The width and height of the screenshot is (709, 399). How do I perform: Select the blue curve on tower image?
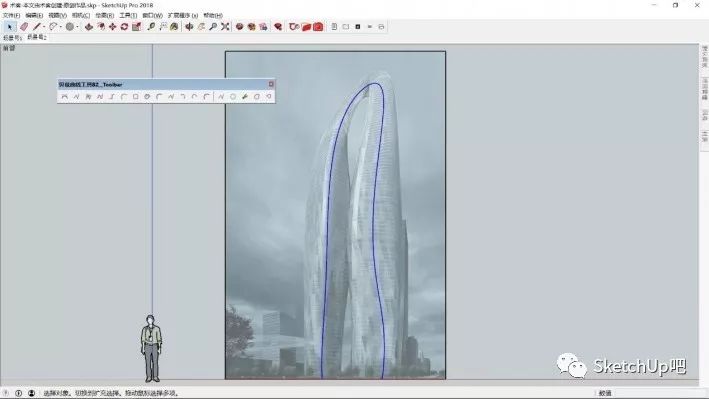click(x=327, y=226)
